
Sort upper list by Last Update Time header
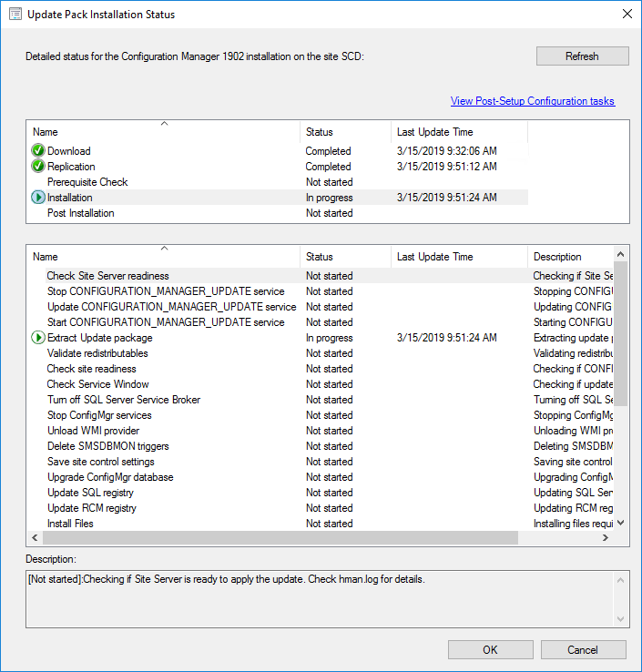(460, 132)
